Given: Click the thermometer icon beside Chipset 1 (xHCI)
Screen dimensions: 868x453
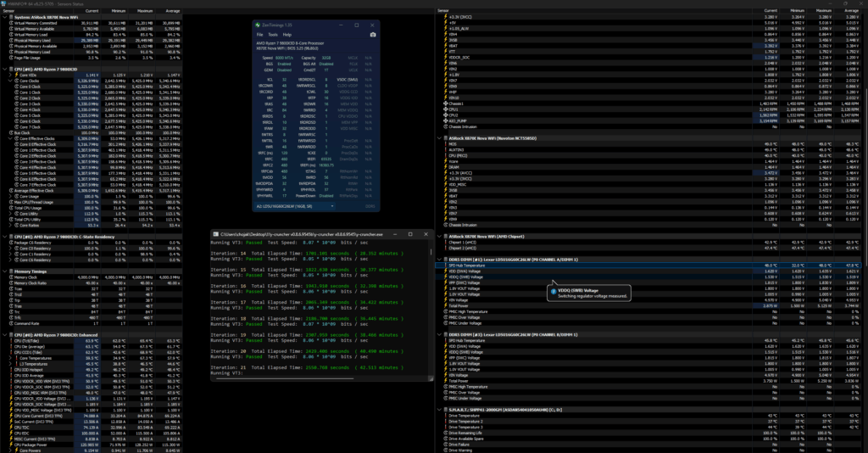Looking at the screenshot, I should pyautogui.click(x=446, y=242).
